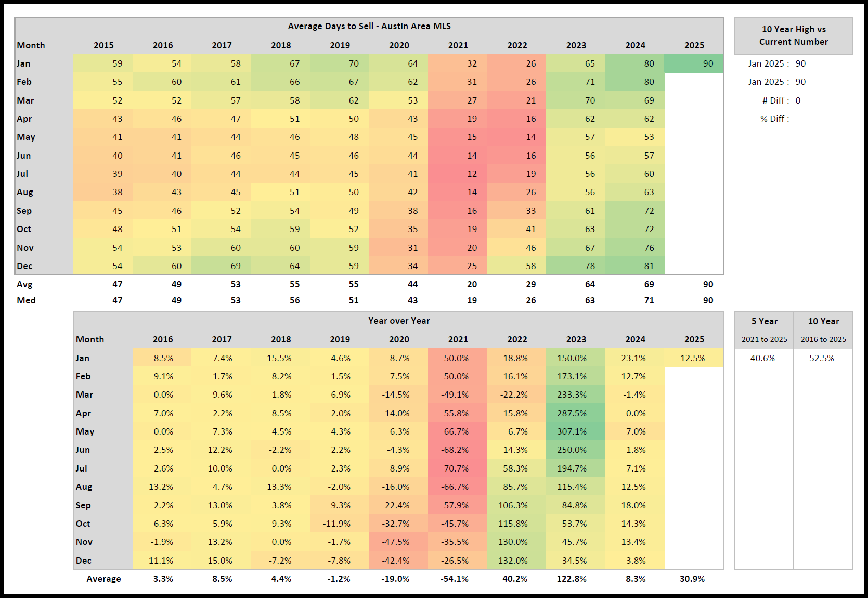Click the % Diff label

[774, 119]
